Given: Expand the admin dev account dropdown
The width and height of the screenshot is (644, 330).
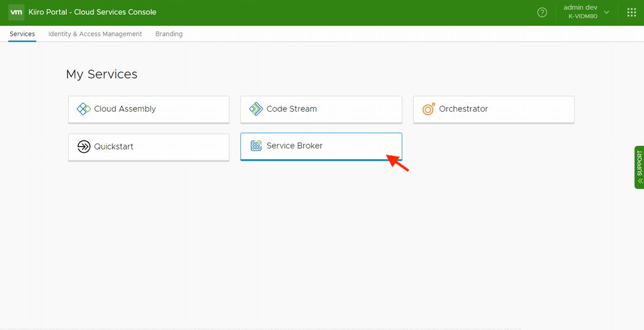Looking at the screenshot, I should point(606,12).
